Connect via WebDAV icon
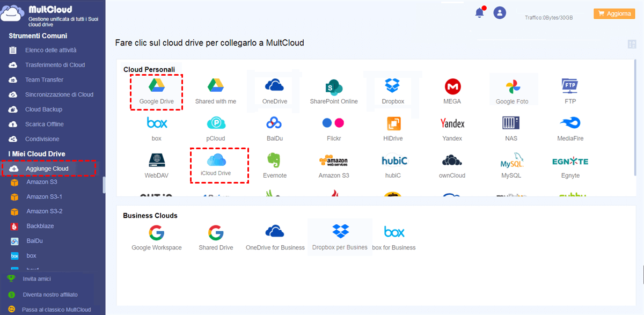The image size is (644, 315). tap(156, 160)
